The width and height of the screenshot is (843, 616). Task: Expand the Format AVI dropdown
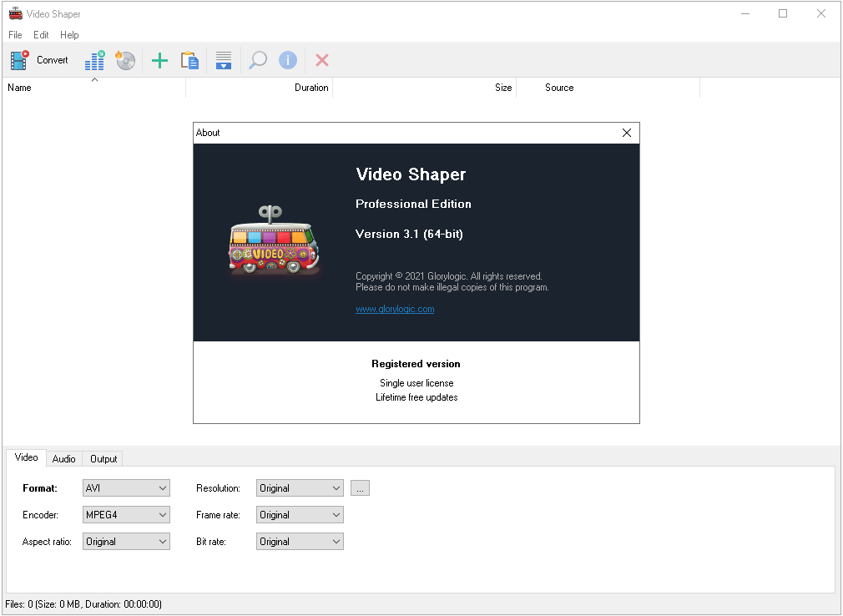tap(126, 488)
